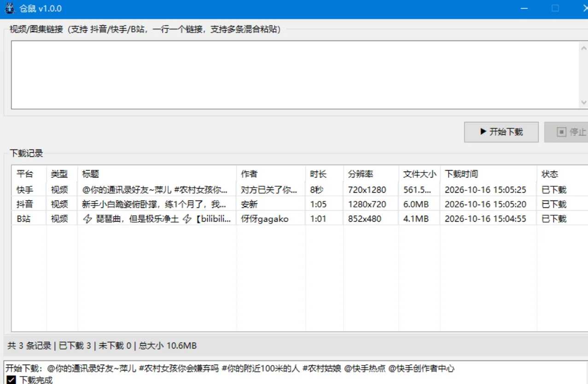Click duration cell 1:05
The image size is (588, 384).
click(318, 204)
